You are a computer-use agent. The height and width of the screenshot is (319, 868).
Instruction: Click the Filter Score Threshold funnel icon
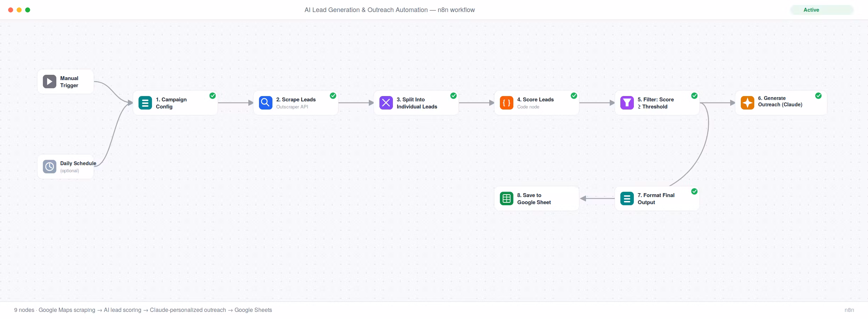[627, 103]
